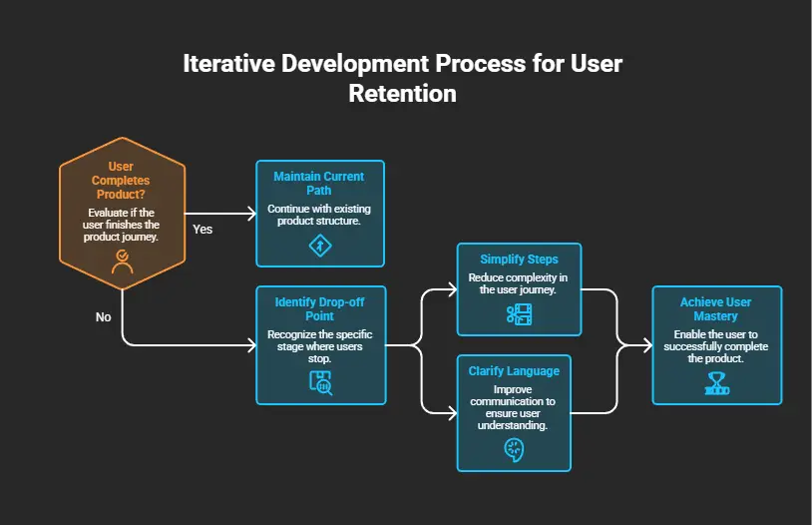Select the 'Identify Drop-off Point' heading

[319, 308]
